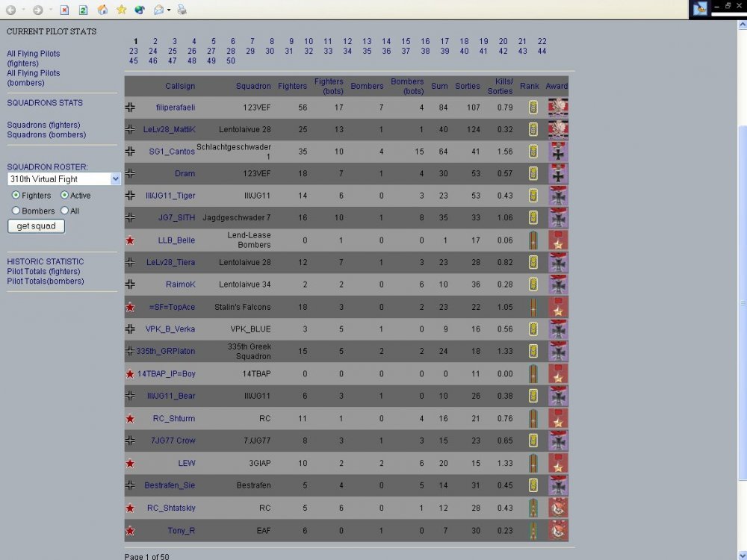Viewport: 747px width, 560px height.
Task: Click the Home toolbar icon
Action: click(102, 9)
